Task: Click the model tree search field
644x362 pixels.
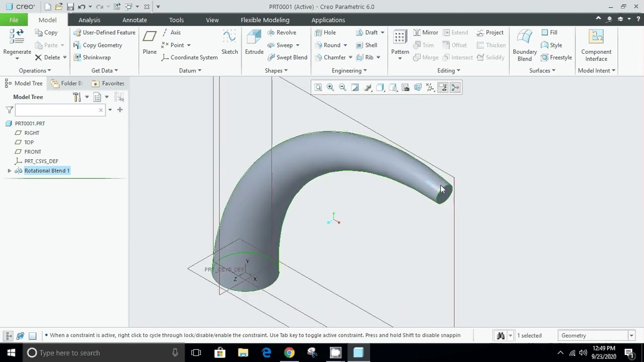Action: (60, 110)
